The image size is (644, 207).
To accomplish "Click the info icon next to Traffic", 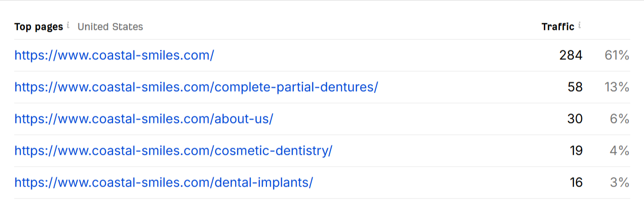I will 580,26.
